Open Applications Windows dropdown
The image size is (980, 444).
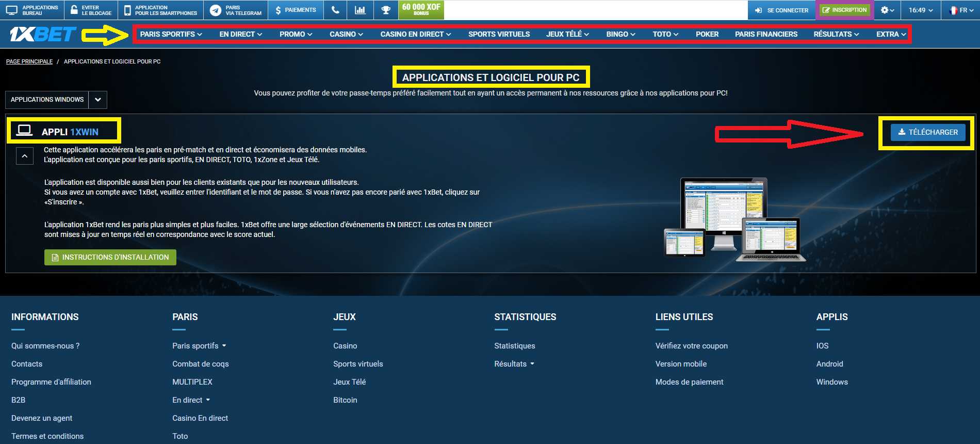(x=56, y=100)
